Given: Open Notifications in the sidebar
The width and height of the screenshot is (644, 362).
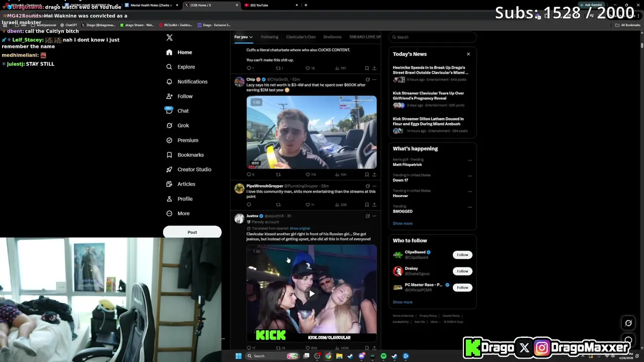Looking at the screenshot, I should 187,81.
